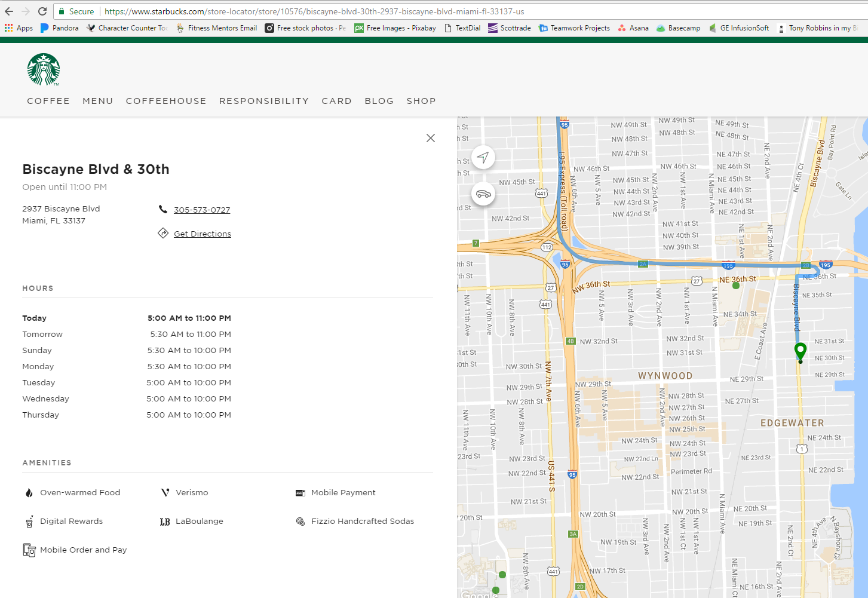Go back using browser back arrow

[9, 11]
